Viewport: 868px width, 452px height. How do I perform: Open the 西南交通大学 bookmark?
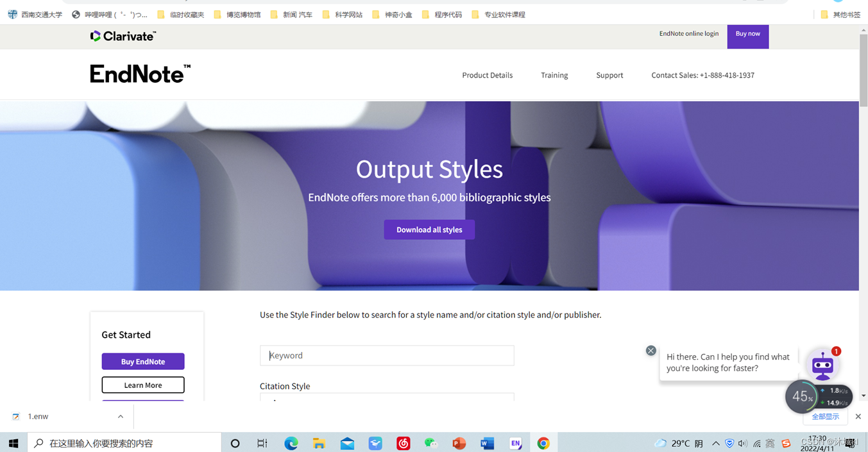tap(35, 14)
